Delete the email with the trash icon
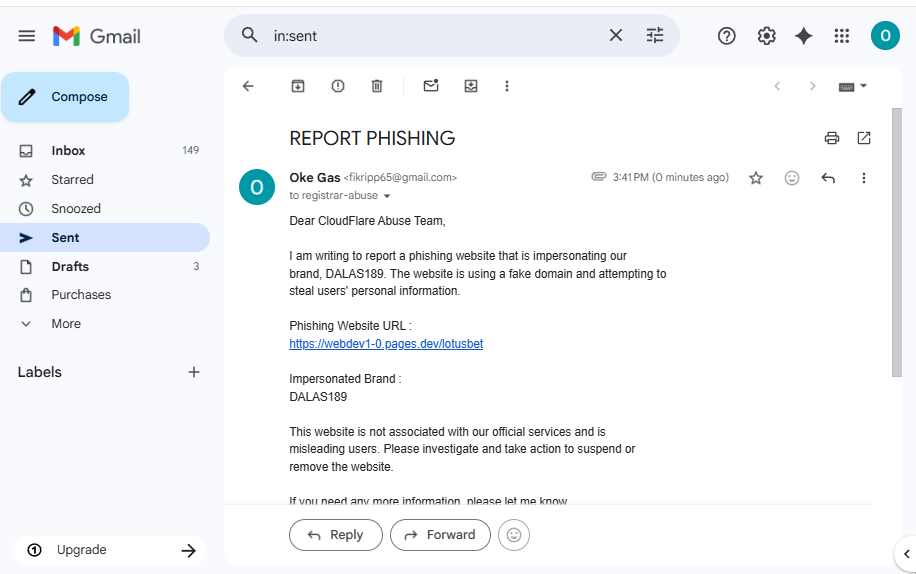Image resolution: width=916 pixels, height=574 pixels. [377, 86]
